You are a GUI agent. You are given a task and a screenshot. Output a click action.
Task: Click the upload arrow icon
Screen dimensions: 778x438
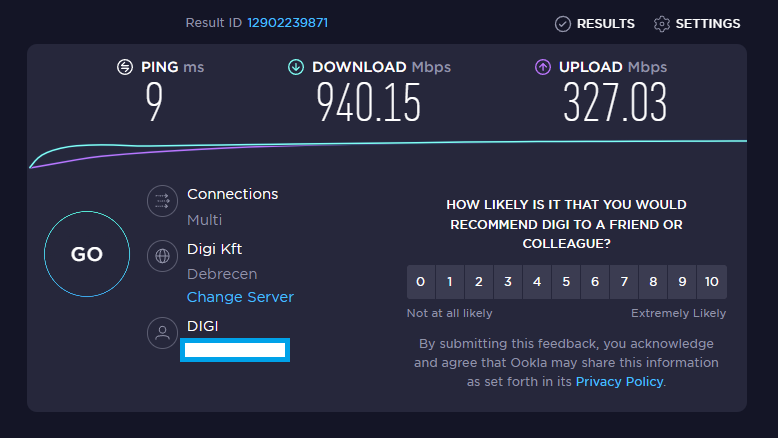(543, 67)
